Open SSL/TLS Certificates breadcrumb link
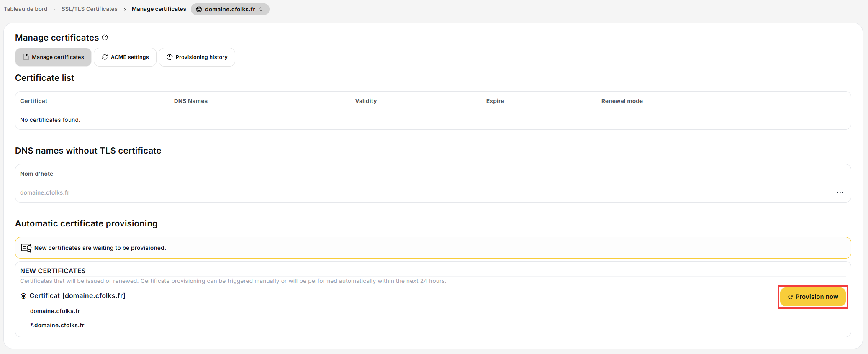This screenshot has width=868, height=354. tap(90, 9)
